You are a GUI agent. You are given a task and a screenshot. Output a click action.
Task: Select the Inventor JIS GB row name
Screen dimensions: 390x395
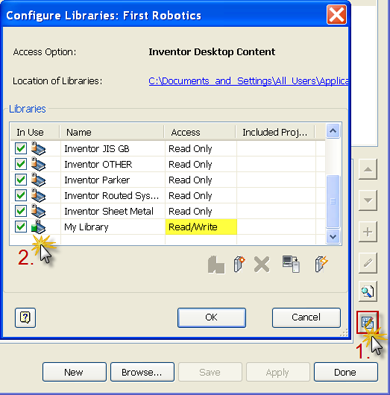(97, 148)
